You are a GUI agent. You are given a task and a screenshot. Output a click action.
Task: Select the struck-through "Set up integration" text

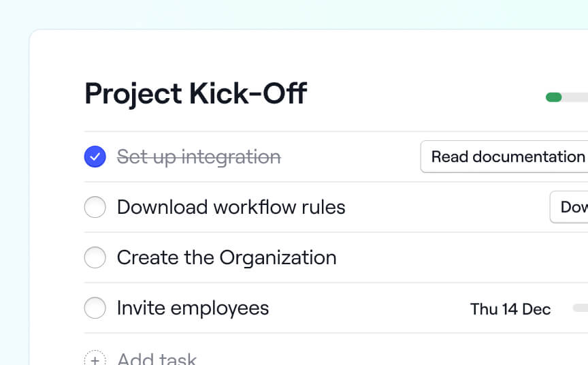point(199,157)
